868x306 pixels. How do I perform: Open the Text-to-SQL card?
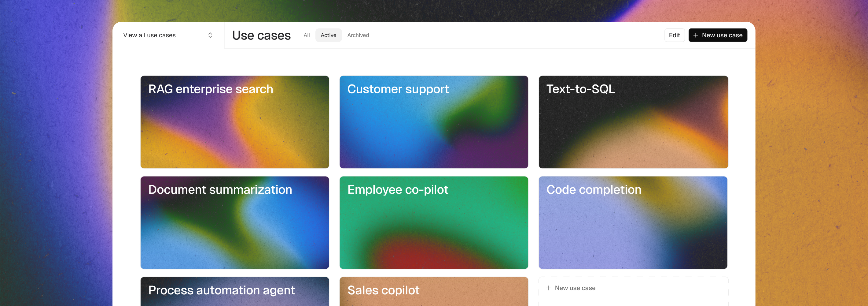coord(633,122)
